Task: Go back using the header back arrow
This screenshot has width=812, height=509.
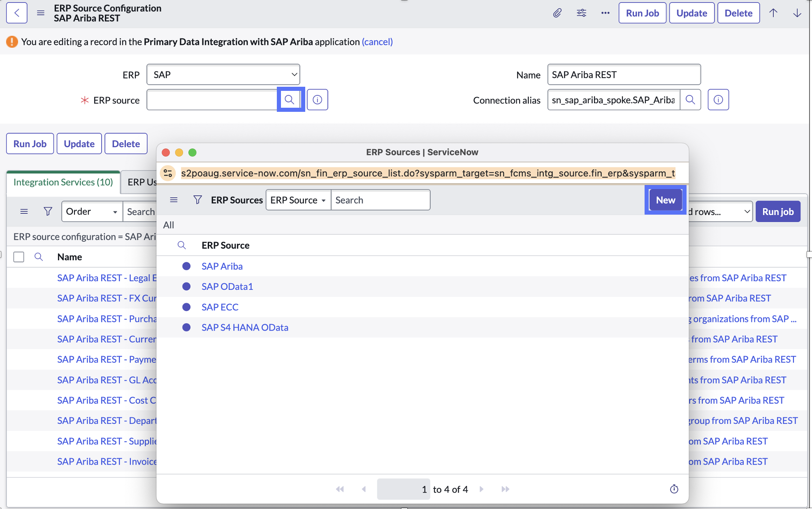Action: [17, 13]
